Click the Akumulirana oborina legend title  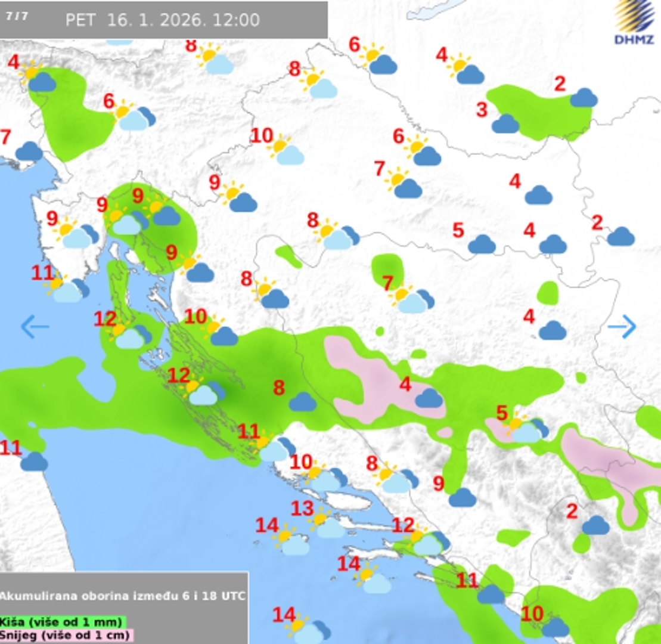point(122,596)
